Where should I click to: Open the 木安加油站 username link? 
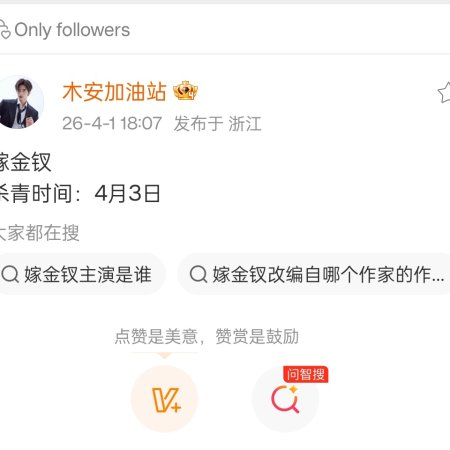pyautogui.click(x=114, y=92)
